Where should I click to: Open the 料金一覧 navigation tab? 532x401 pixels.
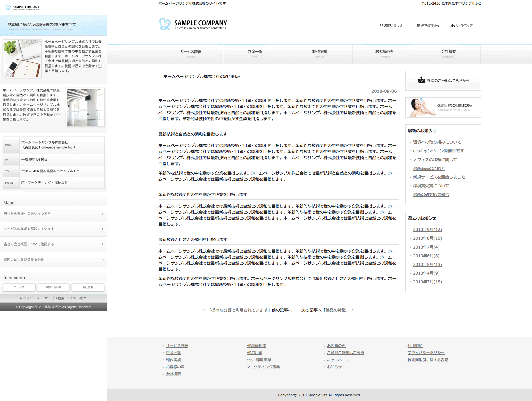click(x=255, y=53)
